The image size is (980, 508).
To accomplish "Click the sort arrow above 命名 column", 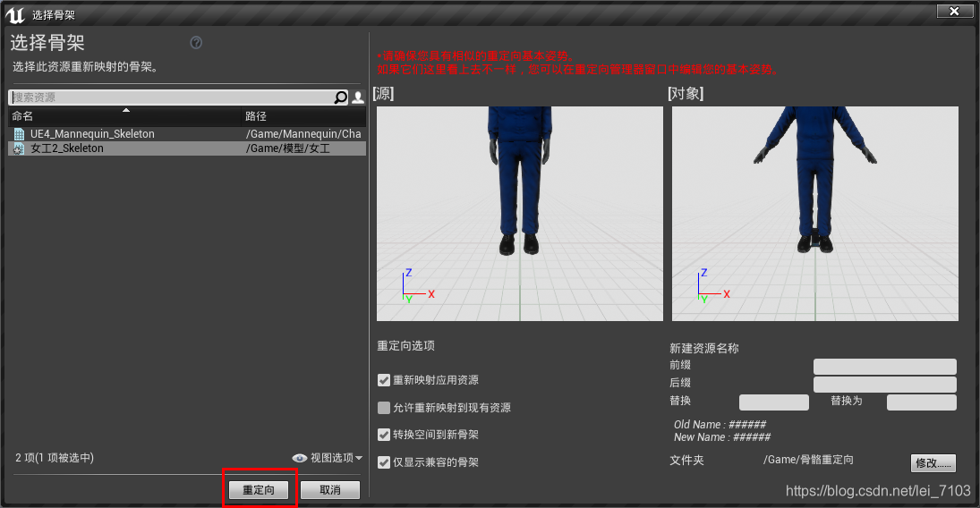I will [x=126, y=110].
